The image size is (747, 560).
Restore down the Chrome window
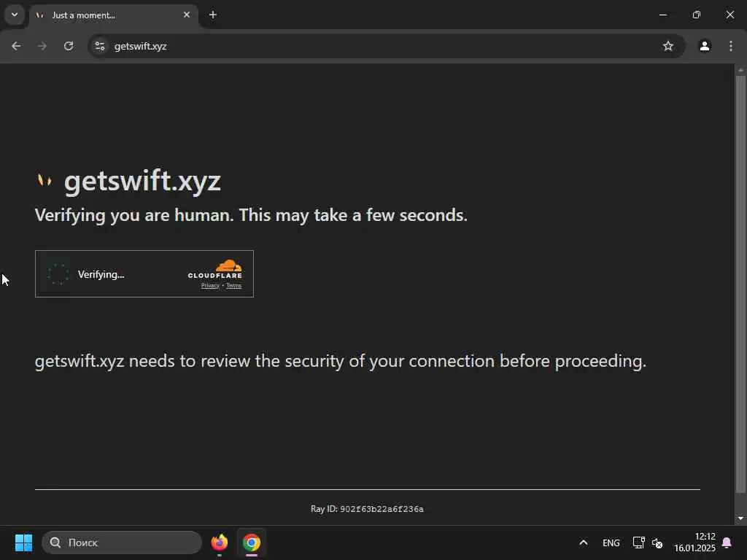coord(697,15)
